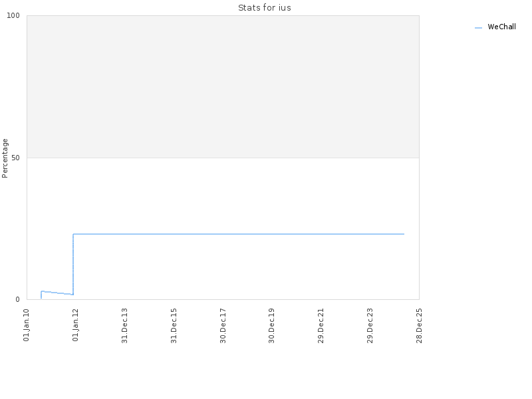The height and width of the screenshot is (399, 532).
Task: Click the 0 value on y-axis
Action: pyautogui.click(x=18, y=300)
